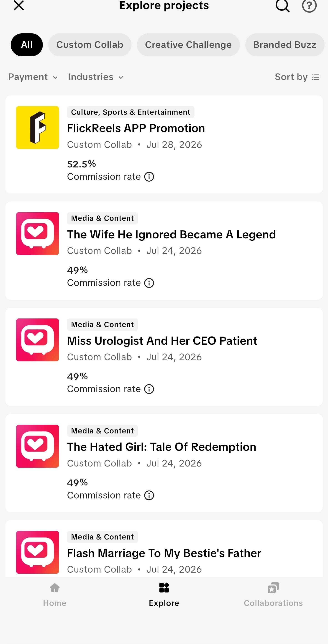Screen dimensions: 328x644
Task: Select the Custom Collab filter chip
Action: pyautogui.click(x=90, y=45)
